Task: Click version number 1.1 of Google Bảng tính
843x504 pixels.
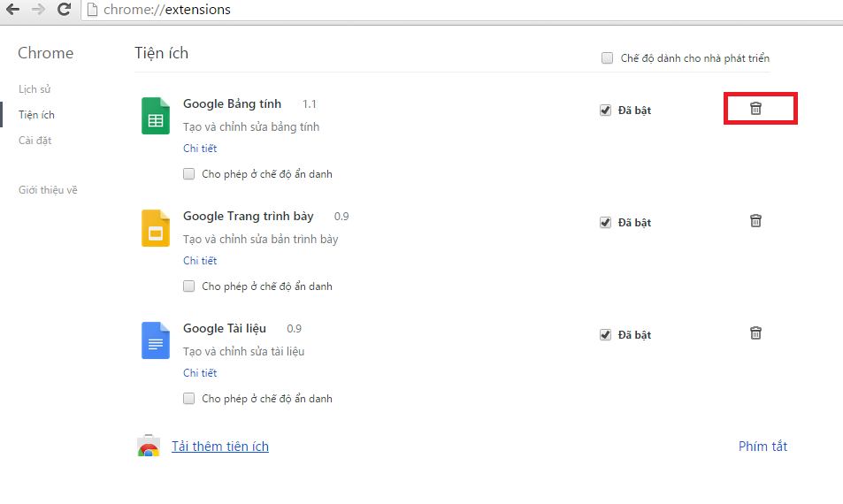Action: point(309,104)
